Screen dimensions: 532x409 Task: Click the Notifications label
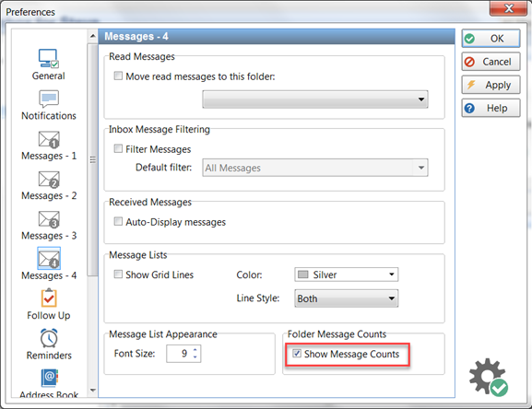(49, 115)
